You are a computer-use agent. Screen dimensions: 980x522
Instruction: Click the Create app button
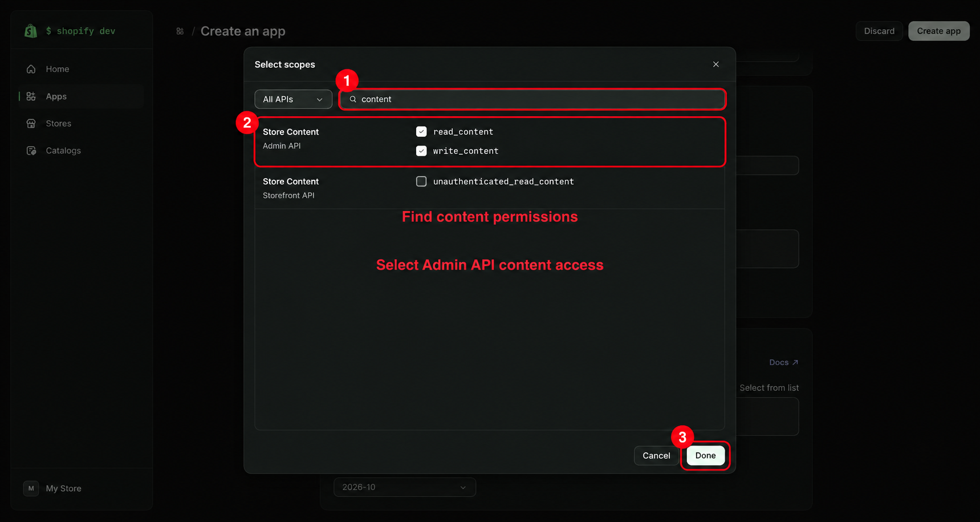pyautogui.click(x=939, y=31)
